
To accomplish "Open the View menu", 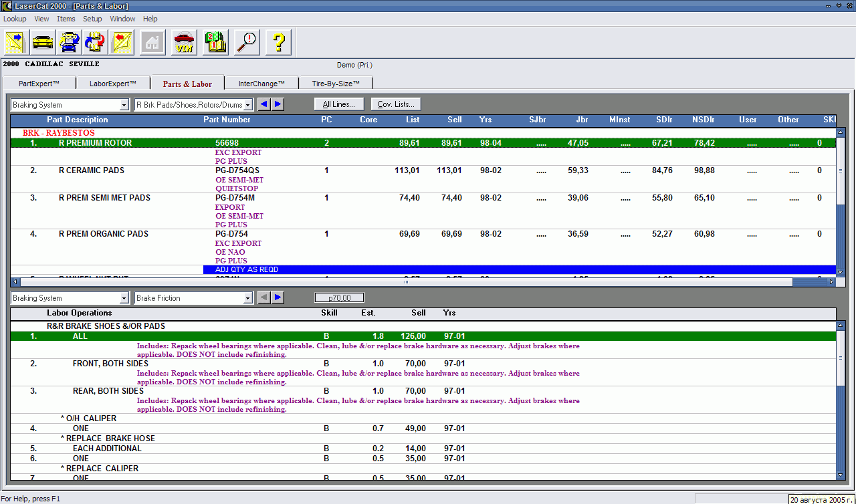I will (41, 19).
